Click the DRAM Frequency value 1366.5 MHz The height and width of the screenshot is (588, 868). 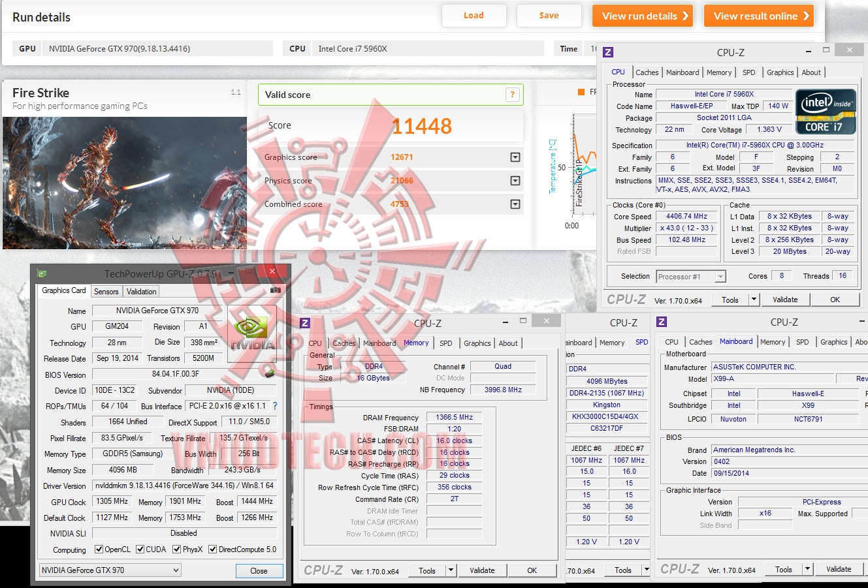(454, 417)
